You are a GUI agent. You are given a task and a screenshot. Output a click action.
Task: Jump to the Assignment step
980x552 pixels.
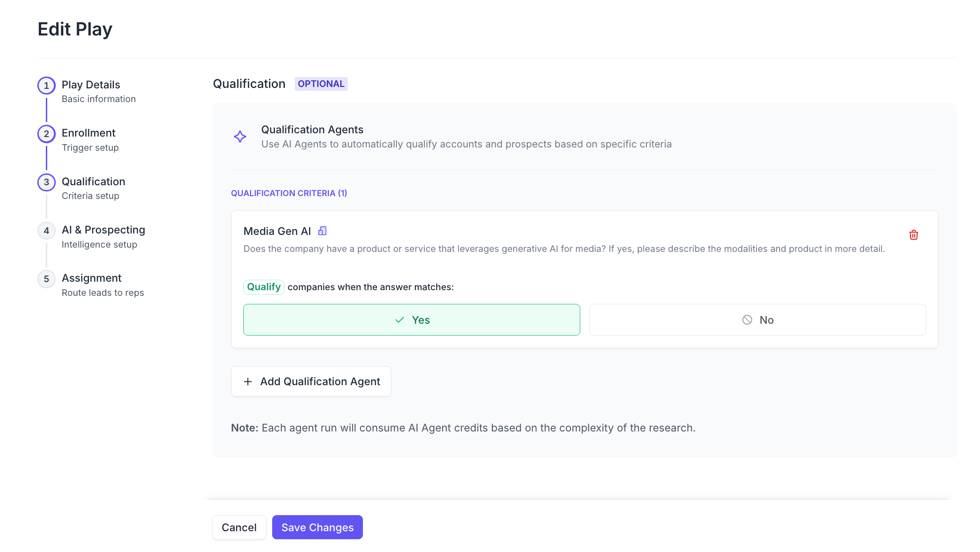point(92,278)
